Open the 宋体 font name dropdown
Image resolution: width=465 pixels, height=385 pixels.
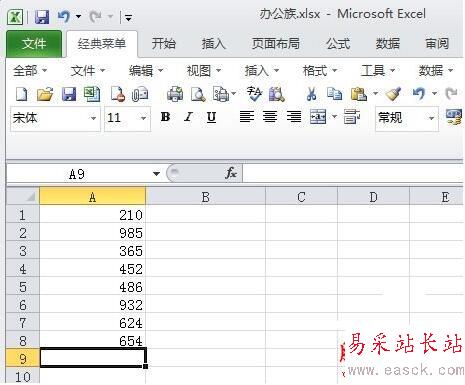(93, 118)
